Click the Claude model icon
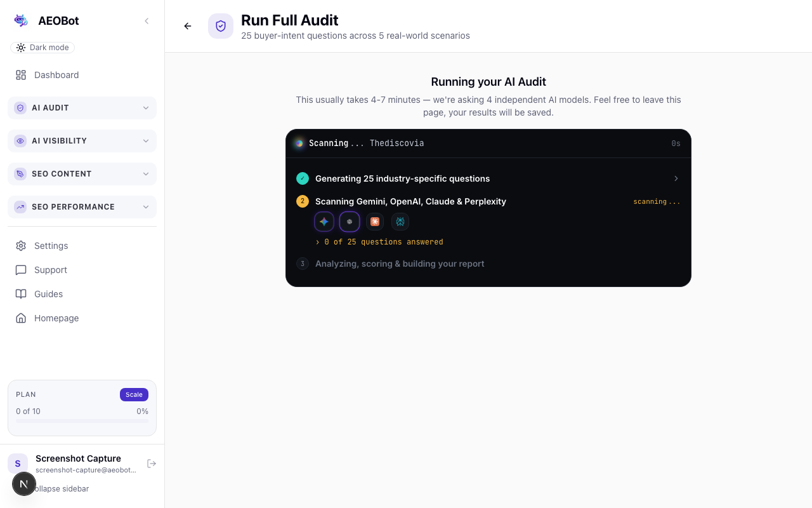The image size is (812, 508). [x=375, y=222]
